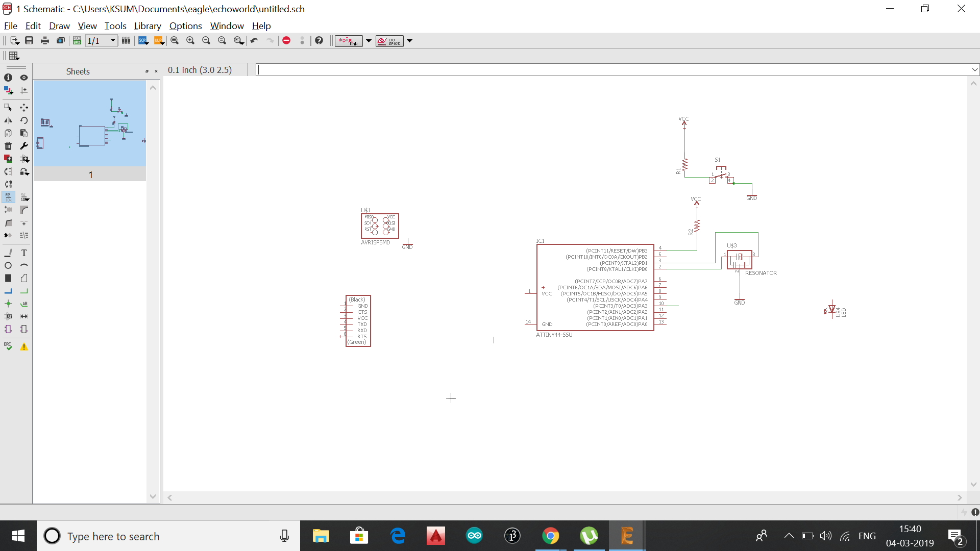
Task: Click the Rotate tool icon
Action: click(x=24, y=120)
